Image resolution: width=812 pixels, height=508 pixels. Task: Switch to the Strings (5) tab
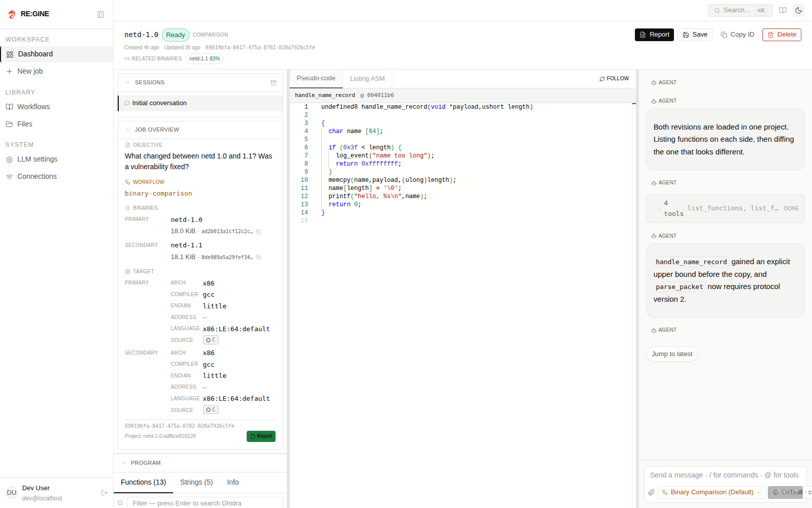coord(196,482)
